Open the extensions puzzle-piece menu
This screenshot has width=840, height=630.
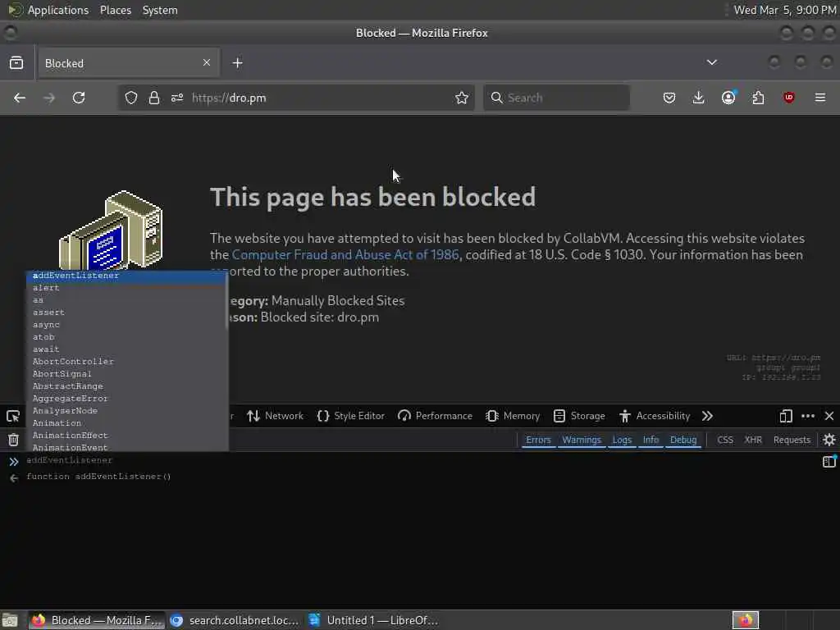click(x=758, y=98)
